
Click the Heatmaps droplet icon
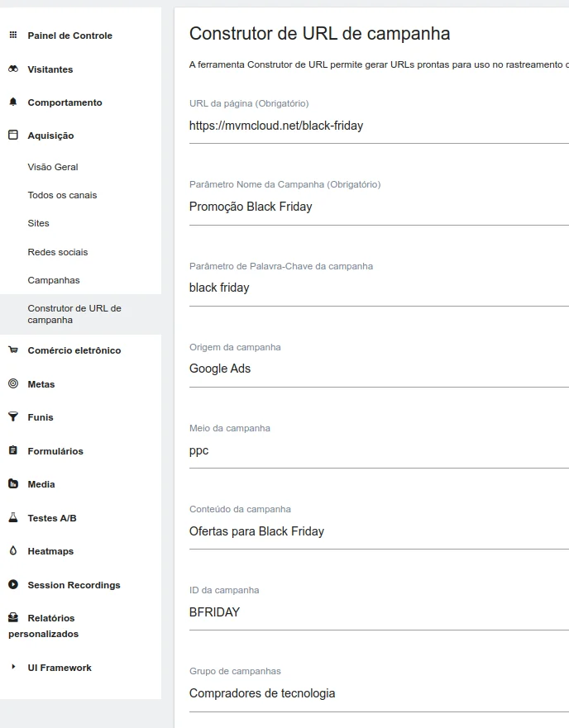coord(12,551)
